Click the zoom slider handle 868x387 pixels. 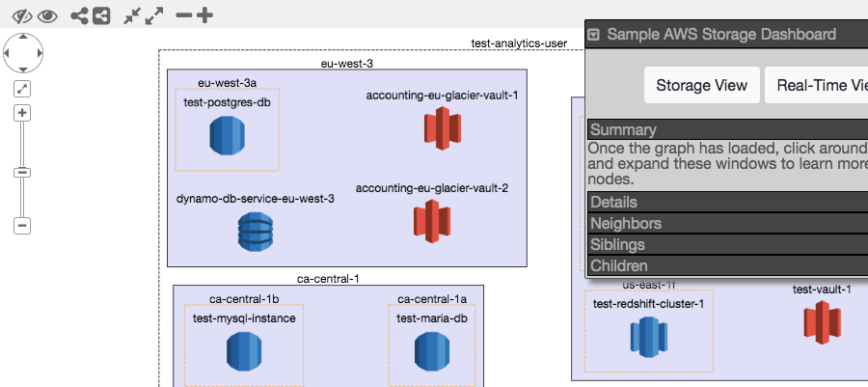[x=22, y=173]
